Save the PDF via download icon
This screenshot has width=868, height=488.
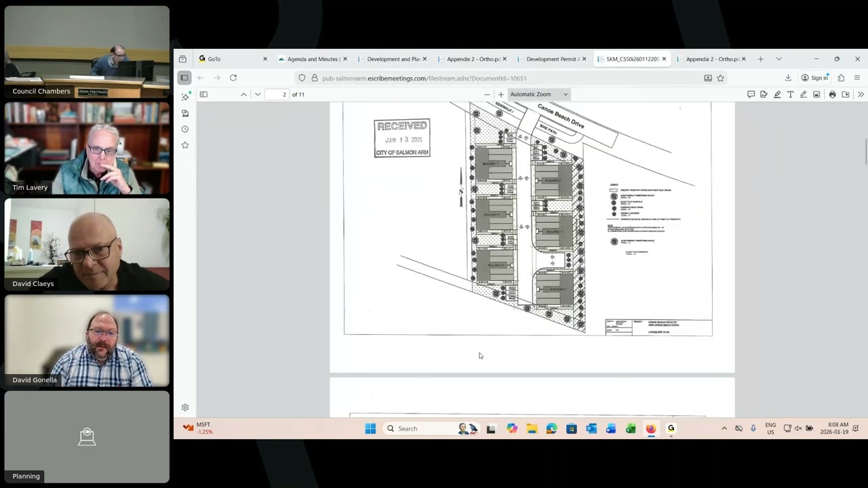pos(846,94)
